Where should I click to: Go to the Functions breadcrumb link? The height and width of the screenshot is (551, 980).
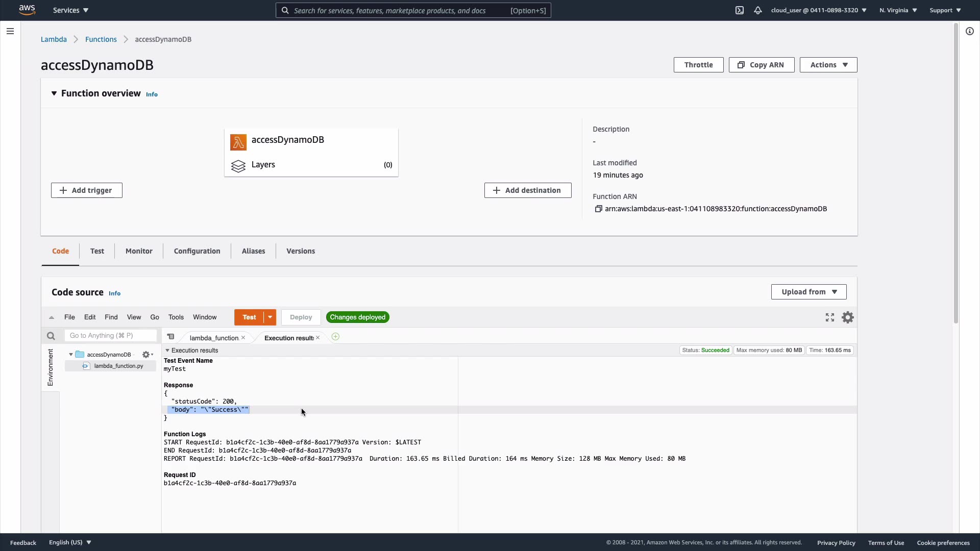pos(101,39)
